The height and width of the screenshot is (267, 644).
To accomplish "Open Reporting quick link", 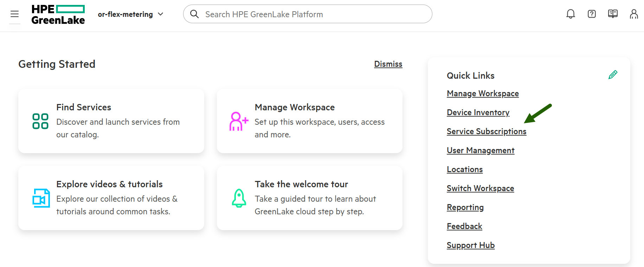I will pyautogui.click(x=465, y=207).
